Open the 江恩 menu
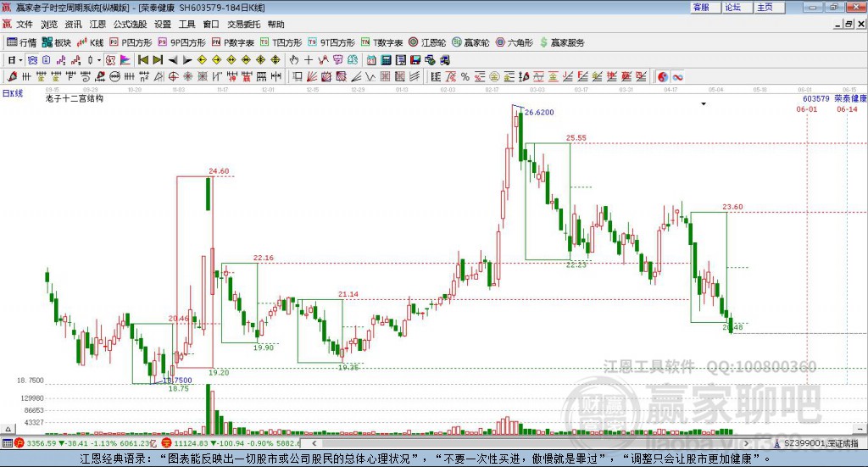 [98, 25]
